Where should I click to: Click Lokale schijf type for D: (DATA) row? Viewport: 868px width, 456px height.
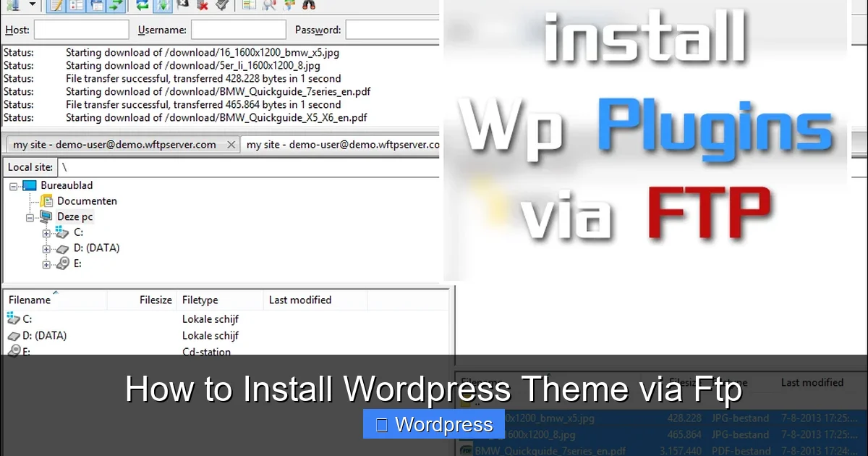click(210, 336)
